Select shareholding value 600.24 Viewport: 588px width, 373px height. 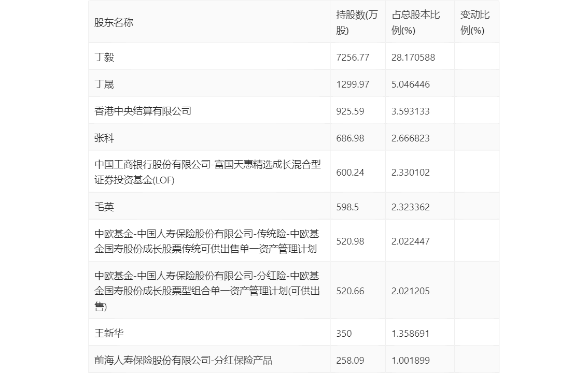point(350,173)
